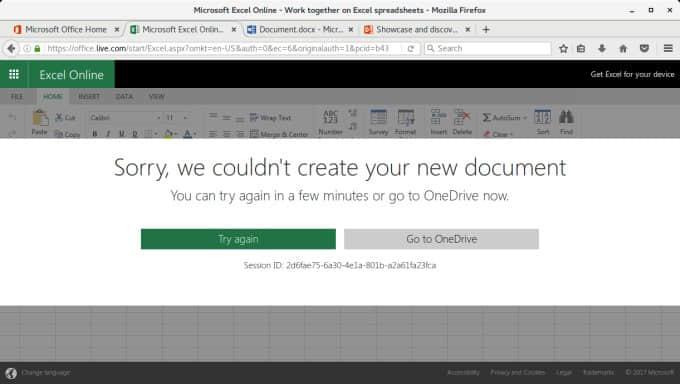
Task: Click the Format as Table icon
Action: 406,117
